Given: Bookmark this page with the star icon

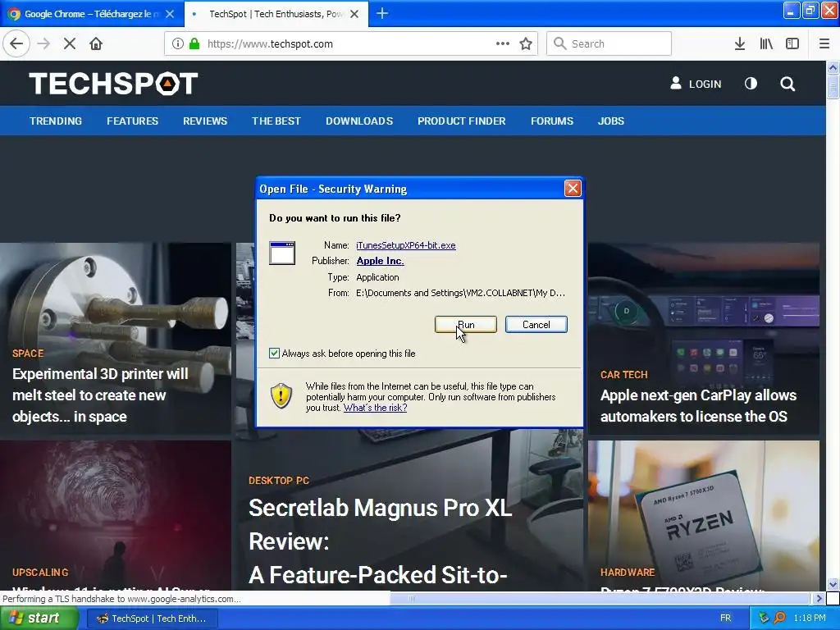Looking at the screenshot, I should (526, 44).
